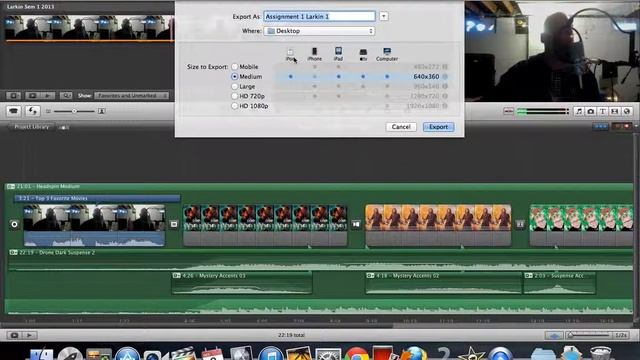The width and height of the screenshot is (640, 360).
Task: Select the 'Drone Dark Suspense 2' audio track
Action: coord(320,260)
